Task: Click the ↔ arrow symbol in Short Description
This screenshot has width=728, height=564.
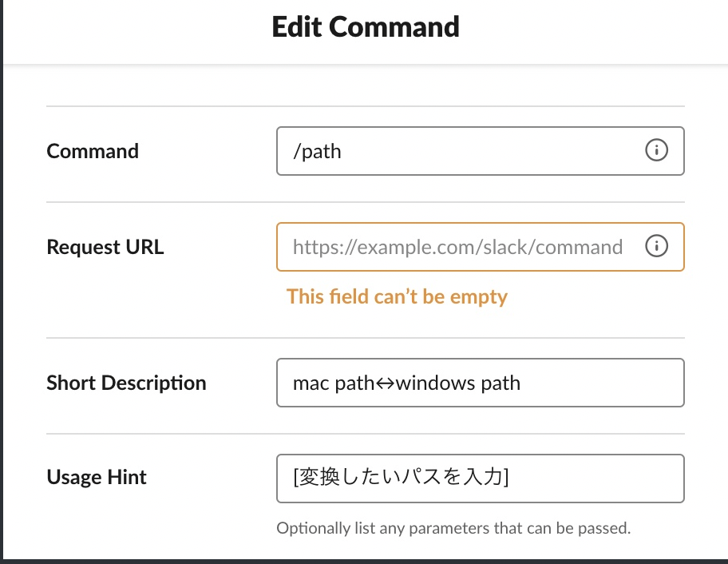Action: coord(385,383)
